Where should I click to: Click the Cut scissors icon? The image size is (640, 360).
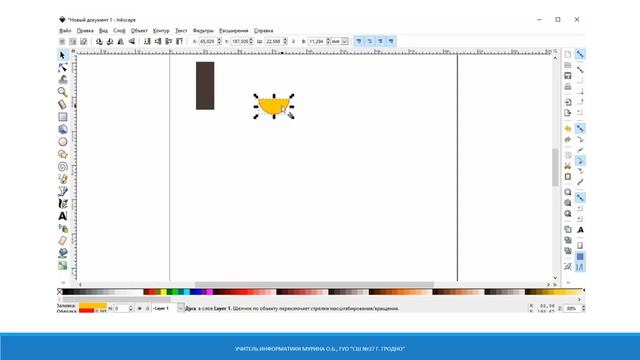click(x=568, y=166)
